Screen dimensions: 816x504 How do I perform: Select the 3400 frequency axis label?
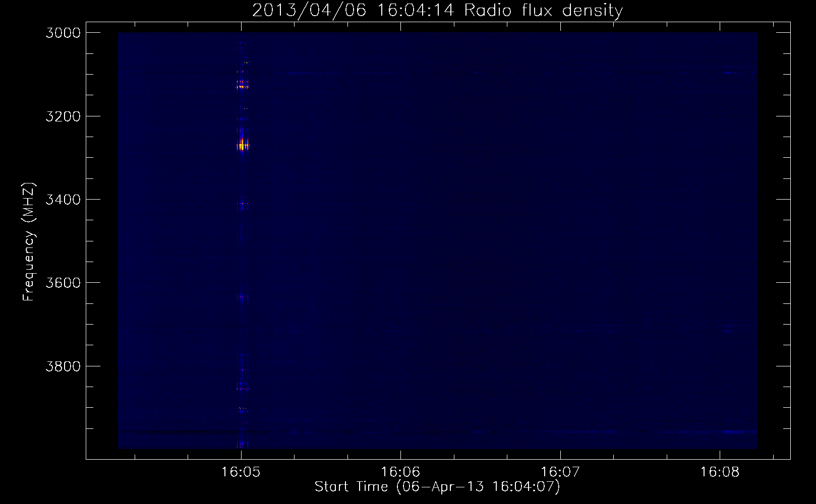pyautogui.click(x=63, y=200)
